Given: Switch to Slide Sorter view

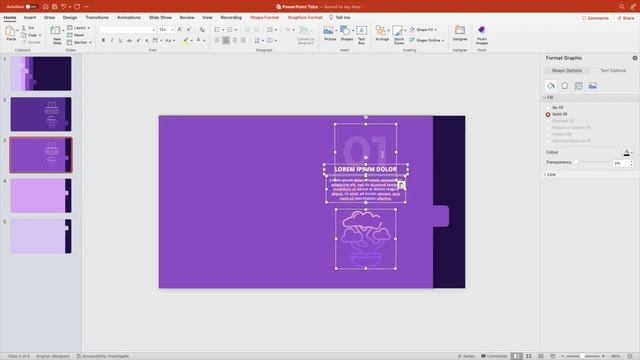Looking at the screenshot, I should pos(529,356).
